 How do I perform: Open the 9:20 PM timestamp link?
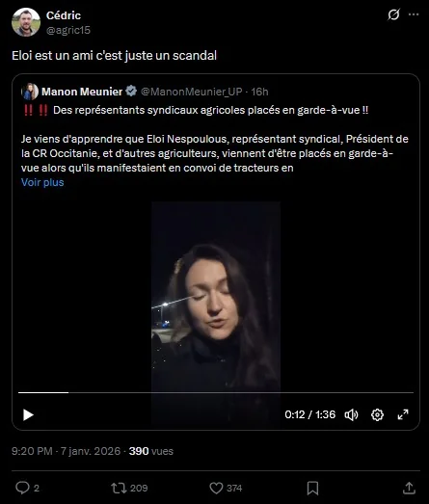click(32, 451)
